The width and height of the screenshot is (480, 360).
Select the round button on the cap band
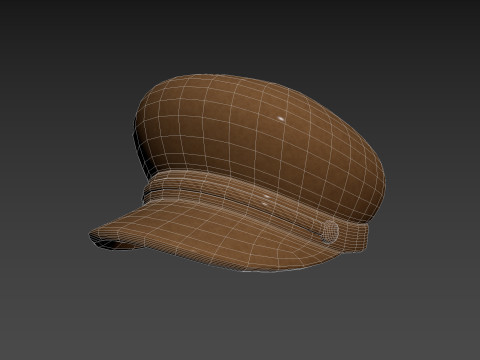330,231
